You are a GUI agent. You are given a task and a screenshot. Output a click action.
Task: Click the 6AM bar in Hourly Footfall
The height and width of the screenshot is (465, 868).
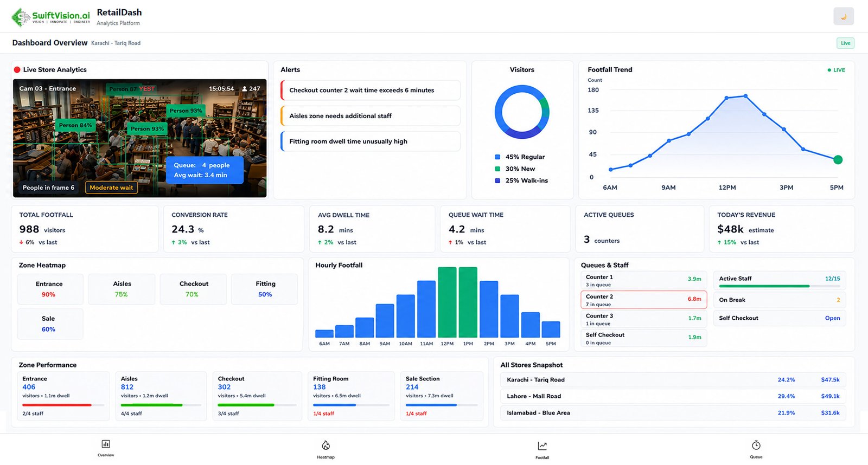(324, 334)
